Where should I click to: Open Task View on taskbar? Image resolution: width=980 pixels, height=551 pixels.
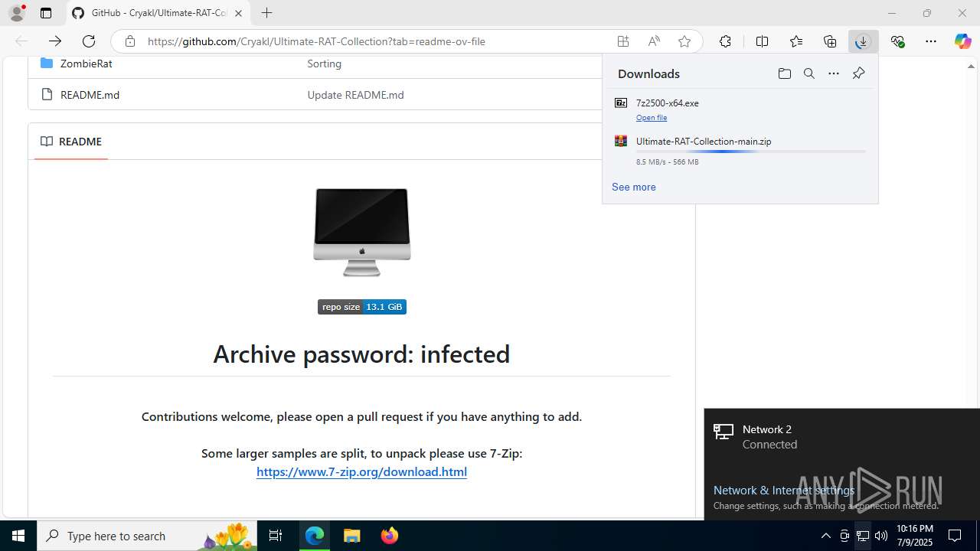276,536
